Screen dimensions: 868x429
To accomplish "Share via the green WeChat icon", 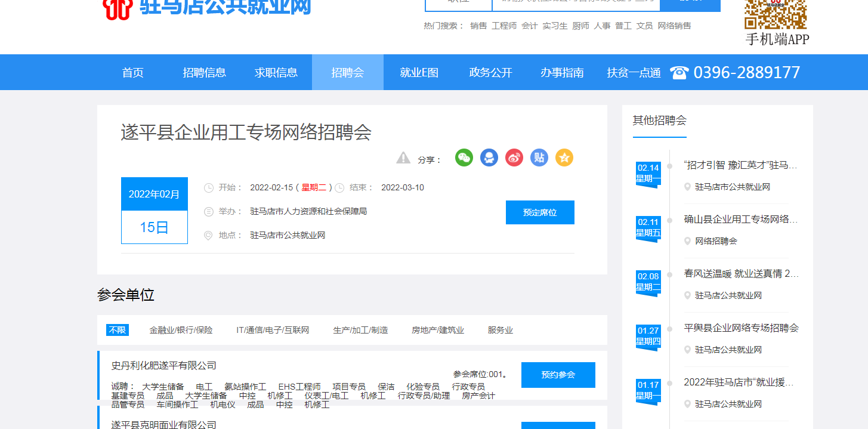I will coord(464,158).
